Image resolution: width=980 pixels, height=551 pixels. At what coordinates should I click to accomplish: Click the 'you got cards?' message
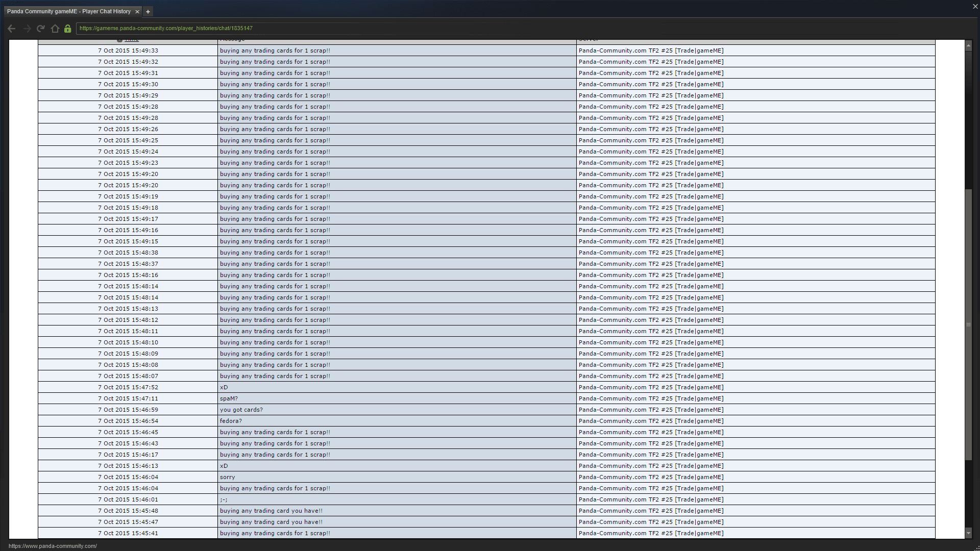tap(241, 410)
